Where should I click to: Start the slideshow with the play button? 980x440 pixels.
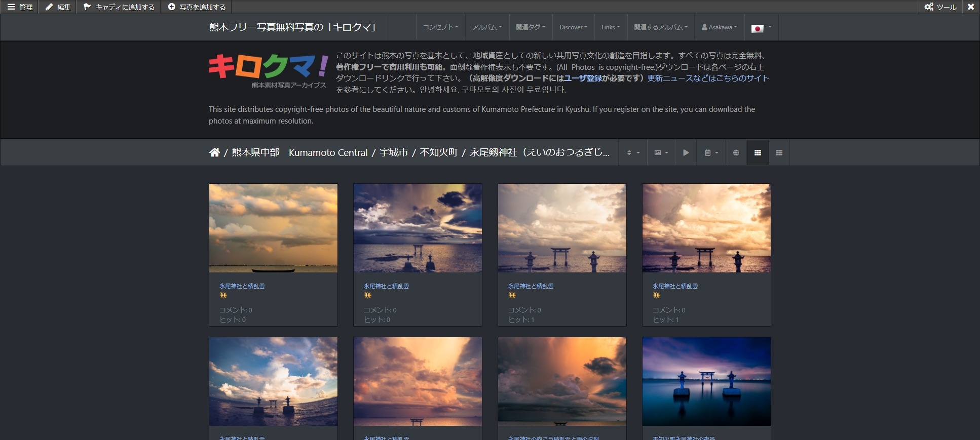(x=686, y=152)
